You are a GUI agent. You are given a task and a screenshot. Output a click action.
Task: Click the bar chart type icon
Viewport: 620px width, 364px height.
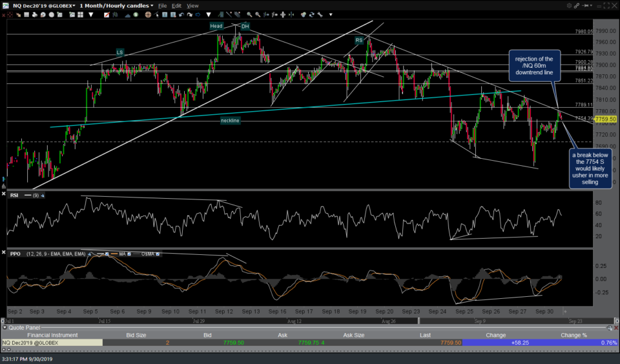(x=115, y=15)
